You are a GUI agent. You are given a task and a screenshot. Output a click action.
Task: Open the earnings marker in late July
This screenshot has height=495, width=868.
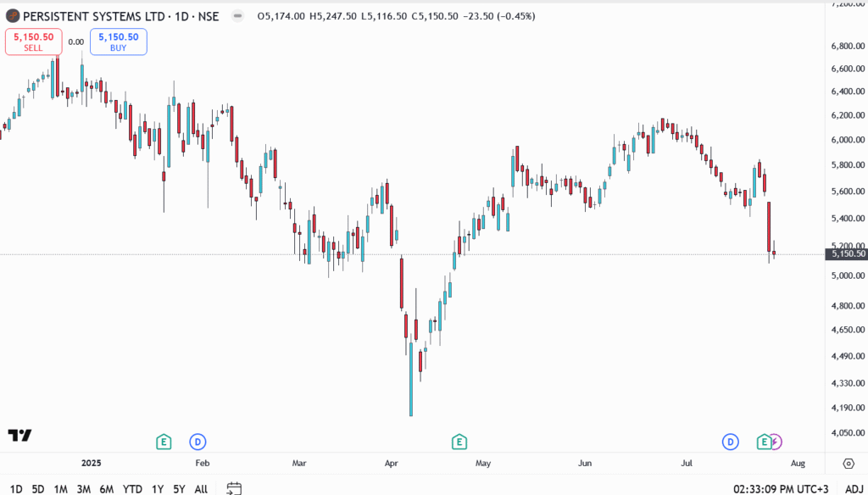click(x=764, y=442)
